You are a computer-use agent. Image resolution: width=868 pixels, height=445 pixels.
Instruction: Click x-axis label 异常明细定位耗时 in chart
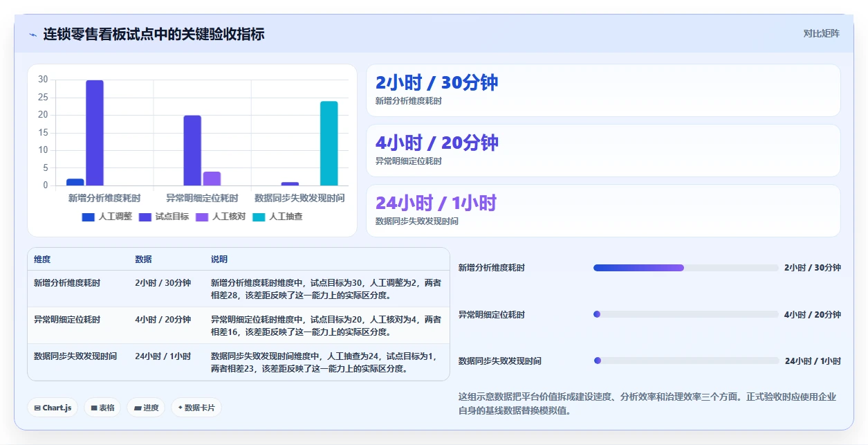[x=202, y=198]
